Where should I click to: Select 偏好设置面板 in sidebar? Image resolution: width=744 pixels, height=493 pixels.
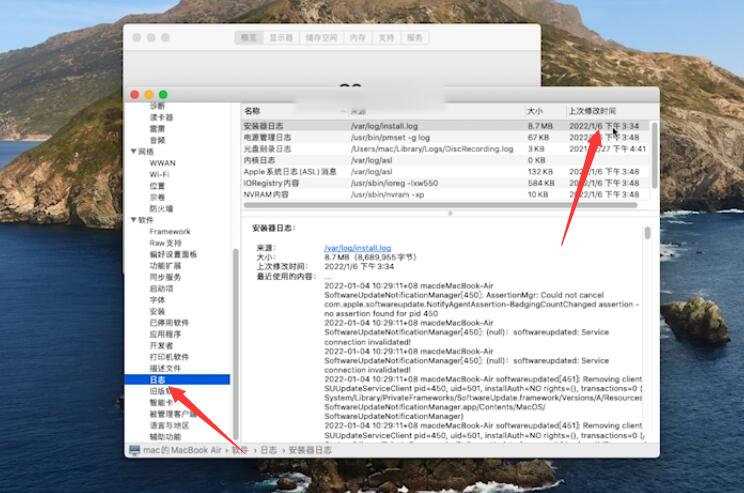(x=173, y=254)
